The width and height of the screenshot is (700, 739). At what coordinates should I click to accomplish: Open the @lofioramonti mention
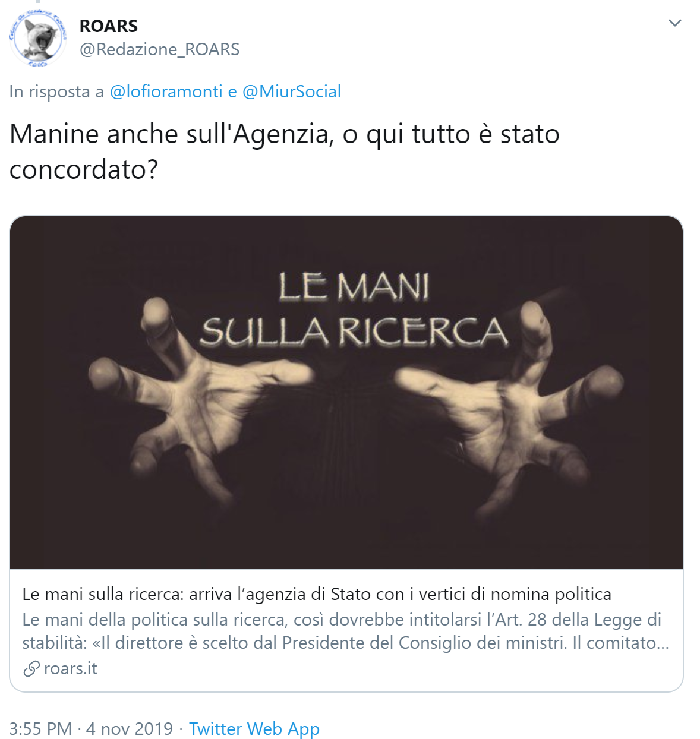tap(166, 91)
